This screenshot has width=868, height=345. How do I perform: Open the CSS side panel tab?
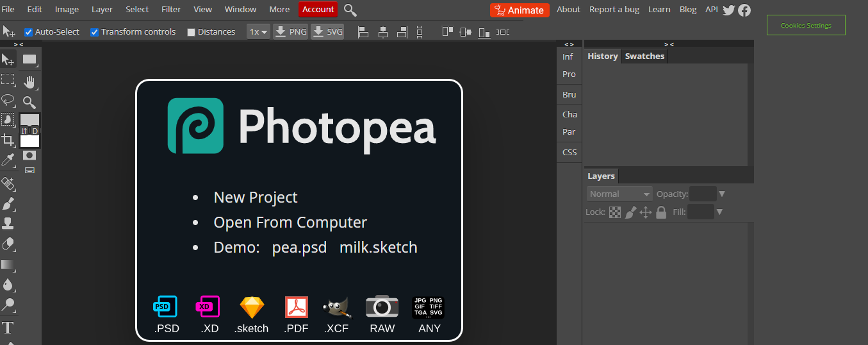tap(569, 152)
